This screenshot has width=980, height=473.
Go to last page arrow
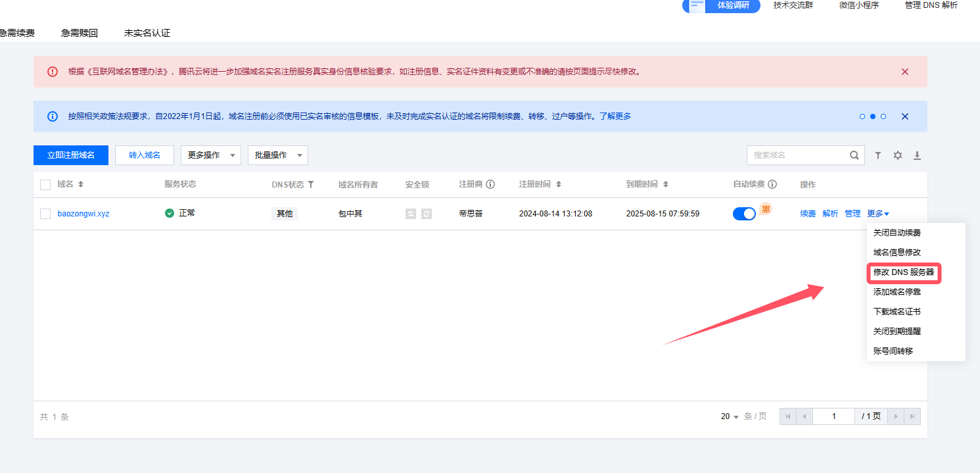[x=912, y=416]
